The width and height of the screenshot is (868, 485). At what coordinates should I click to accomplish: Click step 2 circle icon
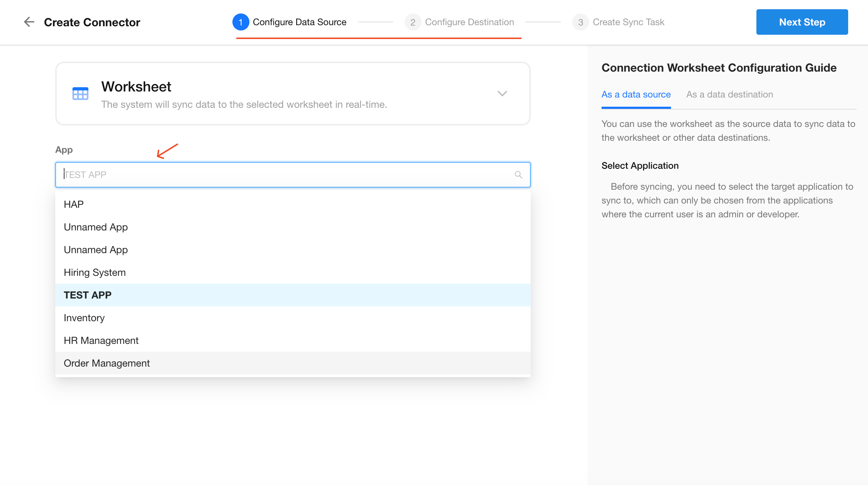pos(413,22)
